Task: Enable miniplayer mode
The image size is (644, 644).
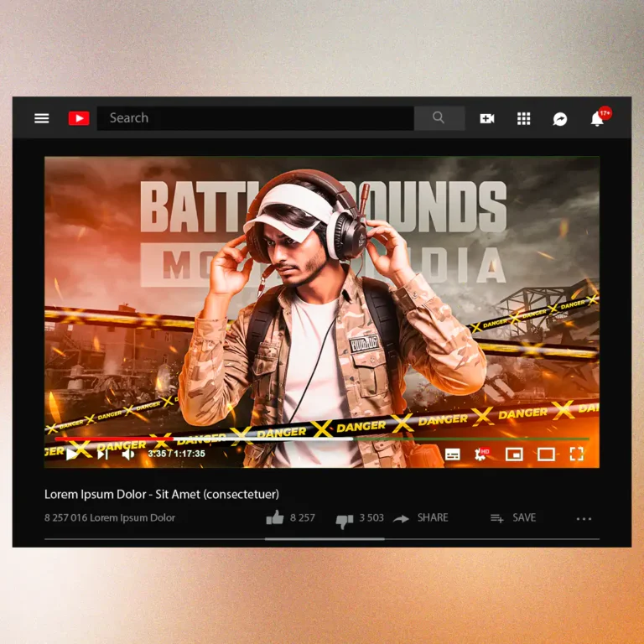Action: click(x=514, y=454)
